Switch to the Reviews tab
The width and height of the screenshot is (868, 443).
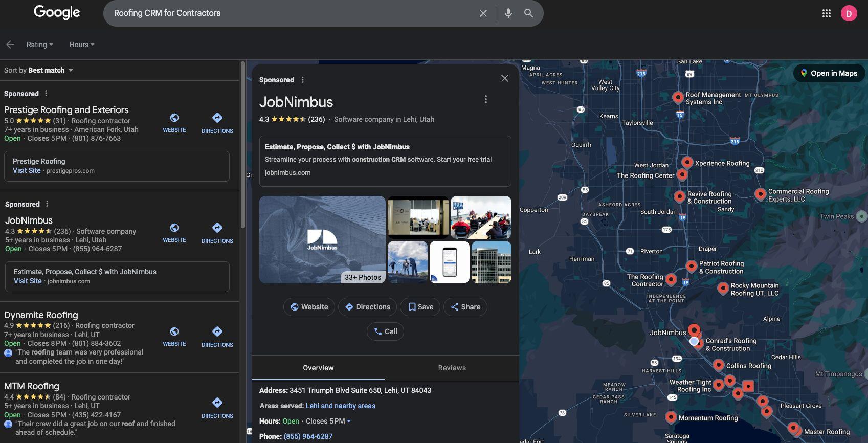pyautogui.click(x=452, y=368)
